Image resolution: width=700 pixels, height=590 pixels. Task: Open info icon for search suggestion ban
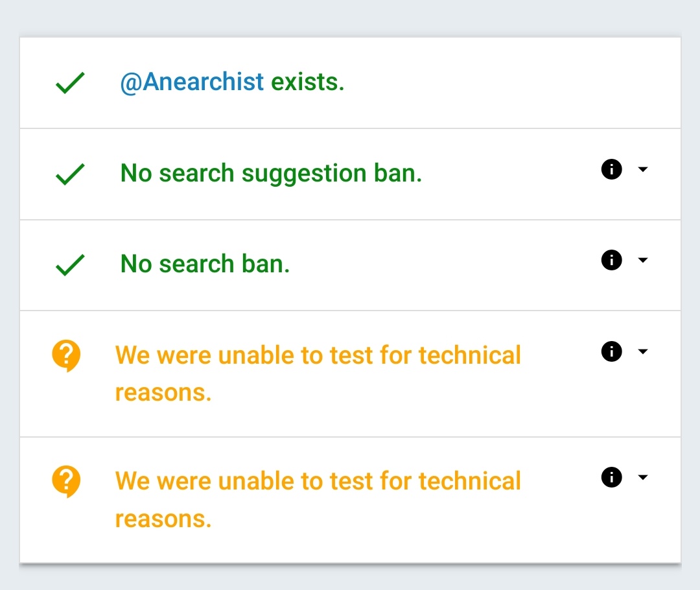click(x=611, y=170)
